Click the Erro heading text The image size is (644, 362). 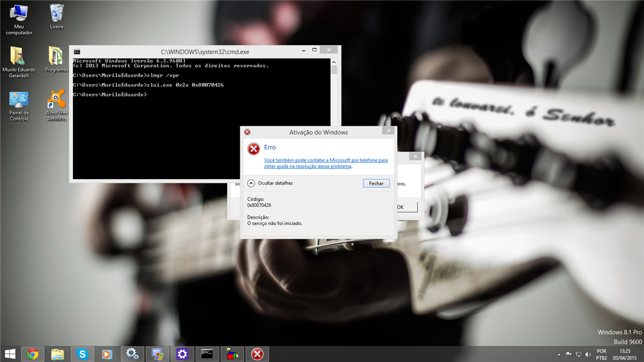pyautogui.click(x=270, y=147)
